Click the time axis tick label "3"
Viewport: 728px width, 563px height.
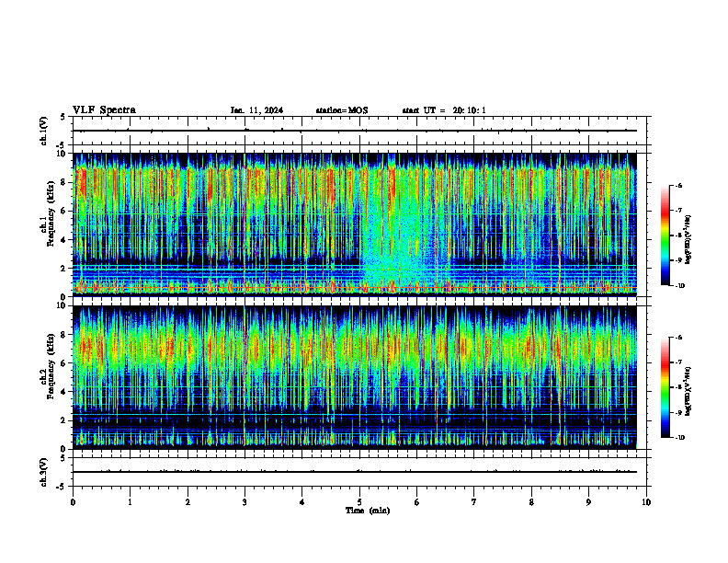point(245,502)
